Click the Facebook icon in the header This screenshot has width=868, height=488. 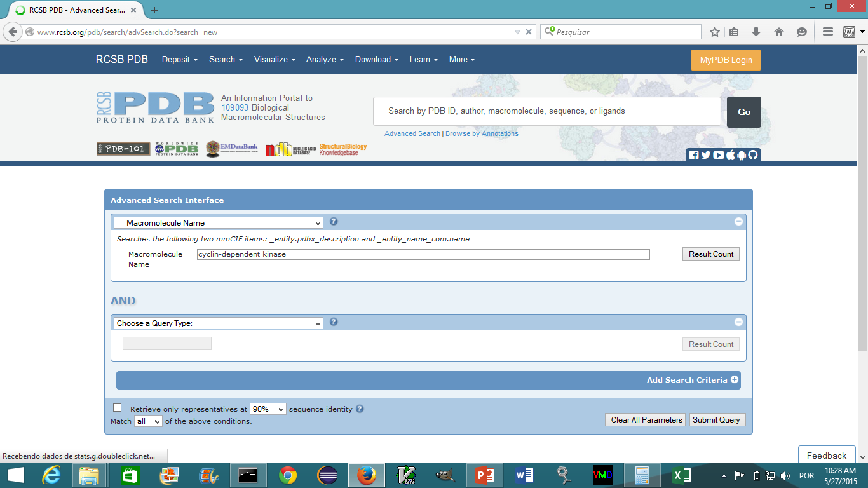694,155
